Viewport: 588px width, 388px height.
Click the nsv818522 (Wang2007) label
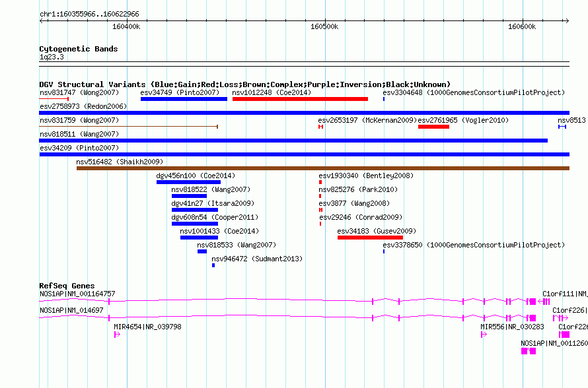click(211, 189)
